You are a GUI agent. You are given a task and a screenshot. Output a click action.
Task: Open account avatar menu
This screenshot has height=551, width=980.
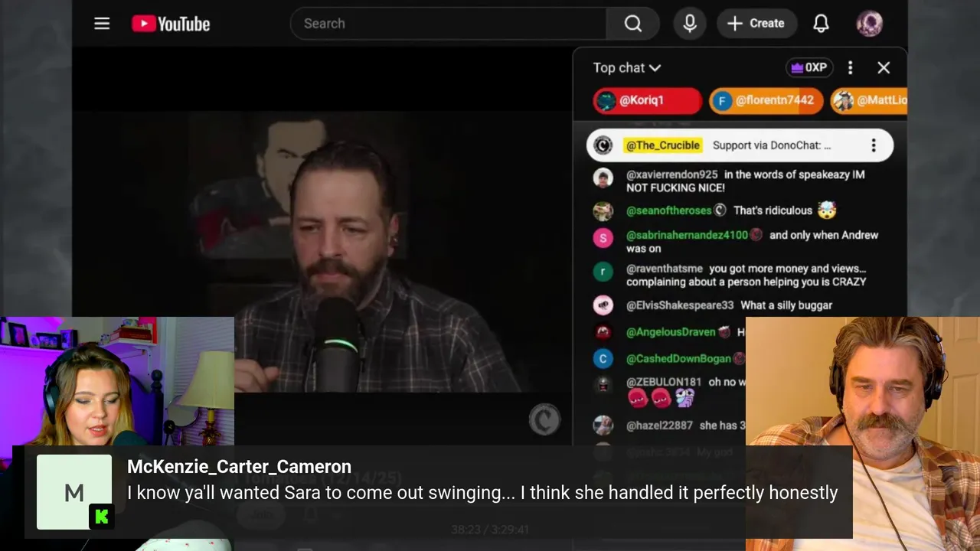pyautogui.click(x=869, y=24)
